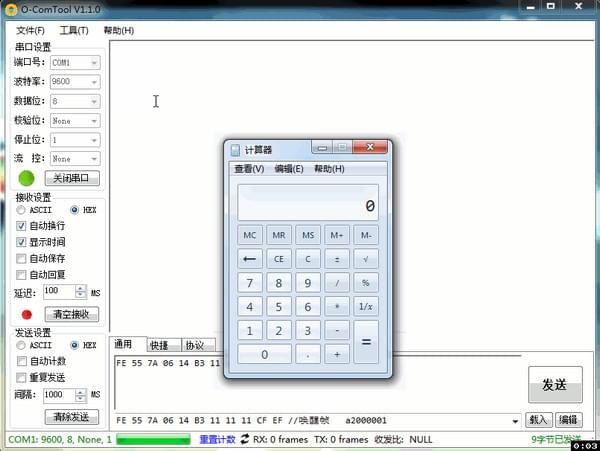This screenshot has width=600, height=451.
Task: Click the calculator multiply key
Action: [337, 306]
